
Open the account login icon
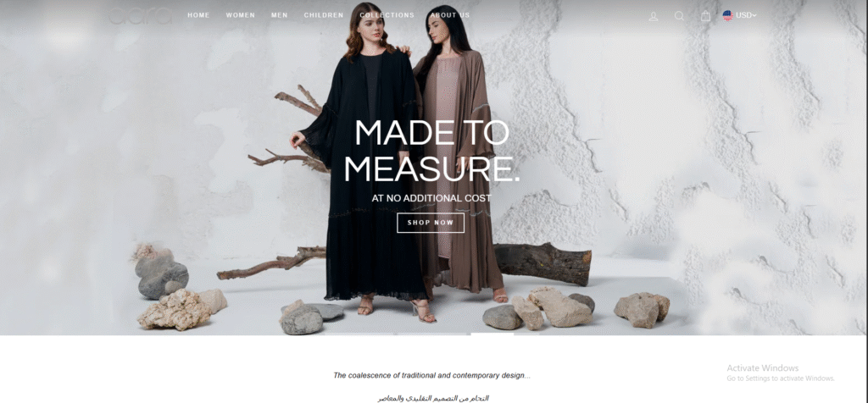tap(654, 16)
